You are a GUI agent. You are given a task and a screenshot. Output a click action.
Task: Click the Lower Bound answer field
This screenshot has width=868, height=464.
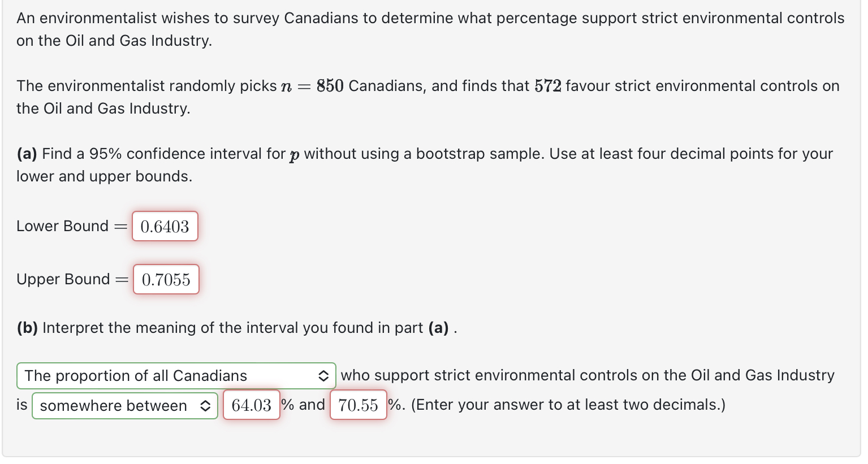(x=165, y=227)
